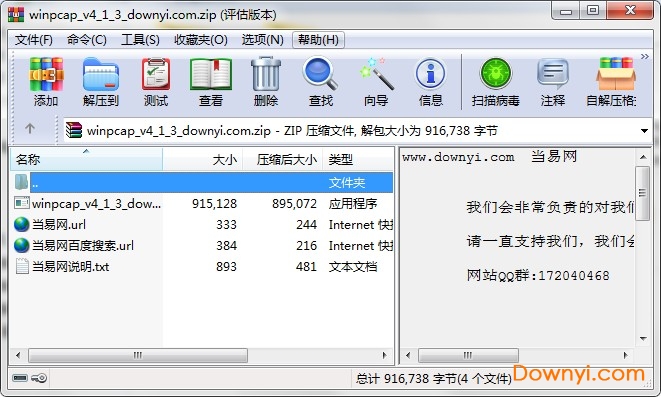The height and width of the screenshot is (397, 661).
Task: Select the file name 当易网.url
Action: pos(59,225)
